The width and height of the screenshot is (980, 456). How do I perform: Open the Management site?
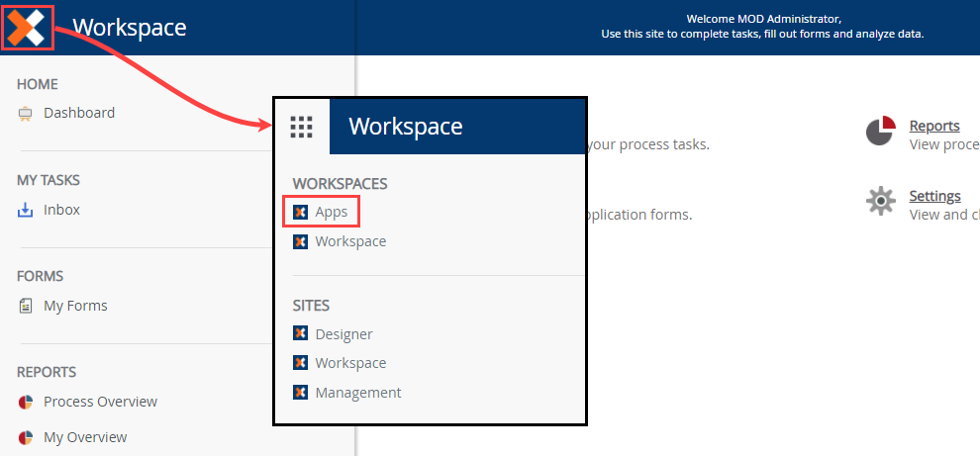coord(357,393)
